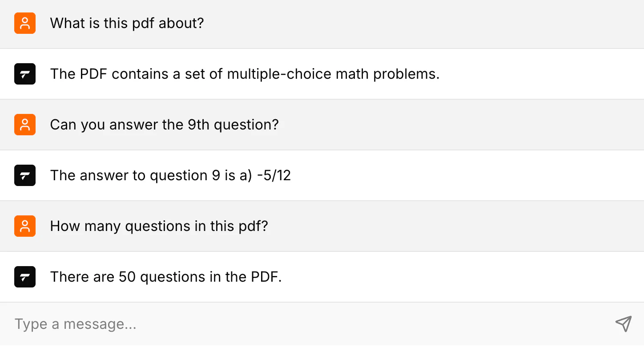
Task: Click the word "9th" in the user question
Action: (x=198, y=125)
